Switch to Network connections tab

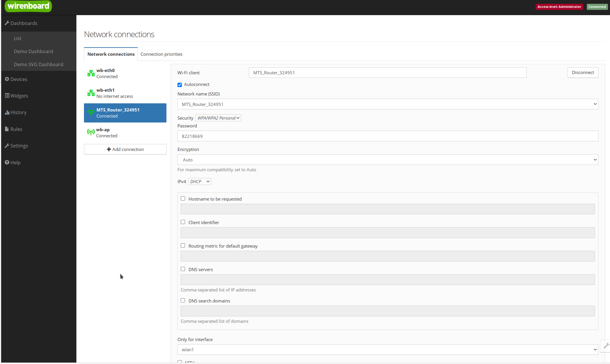[111, 54]
